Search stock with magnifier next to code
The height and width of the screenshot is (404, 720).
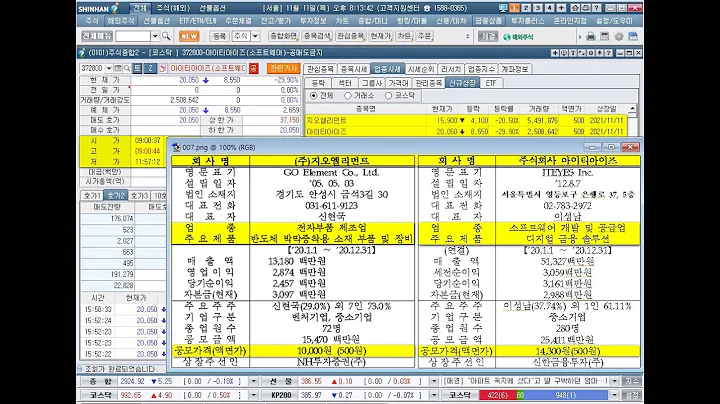pos(127,68)
